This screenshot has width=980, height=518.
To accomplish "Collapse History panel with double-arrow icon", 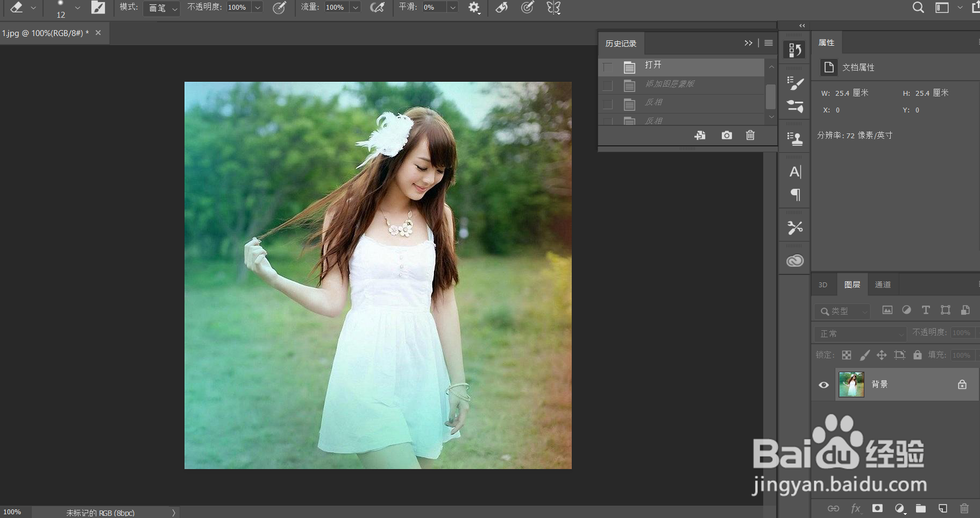I will coord(748,43).
